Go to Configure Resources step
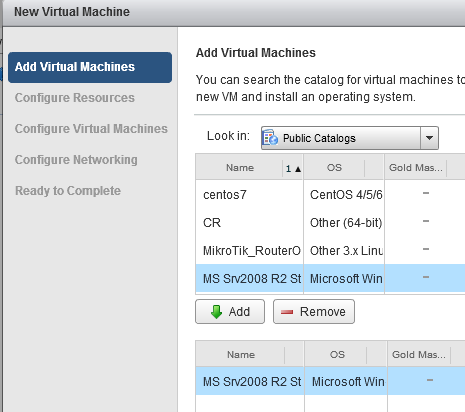The image size is (465, 412). coord(75,98)
